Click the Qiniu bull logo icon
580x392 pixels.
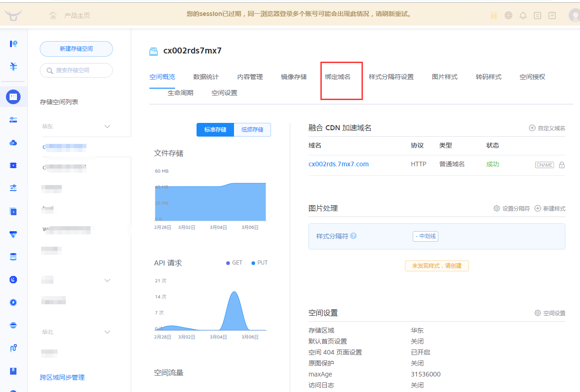[x=13, y=15]
